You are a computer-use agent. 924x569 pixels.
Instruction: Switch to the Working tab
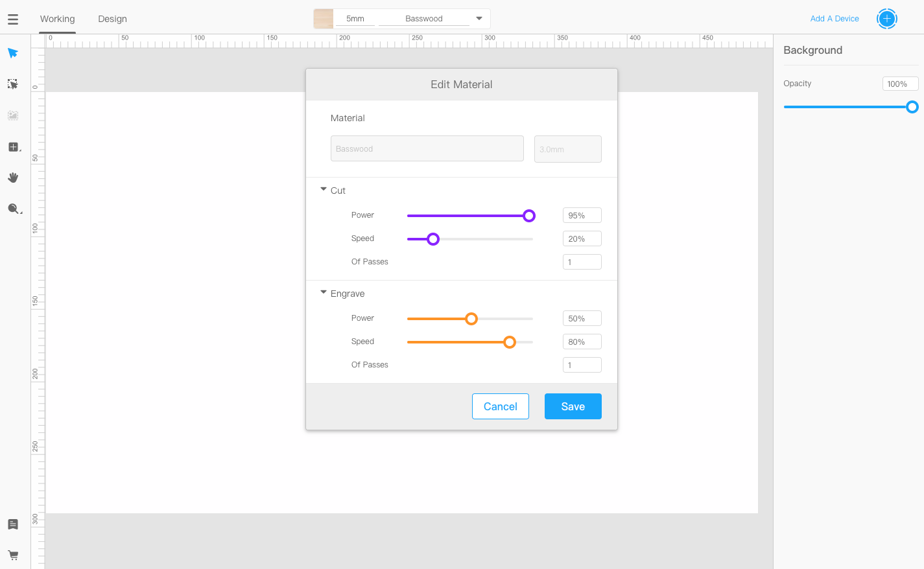(x=57, y=19)
